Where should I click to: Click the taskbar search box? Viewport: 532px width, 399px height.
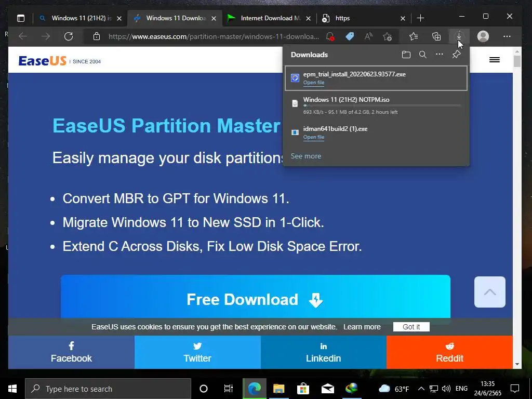(x=108, y=389)
